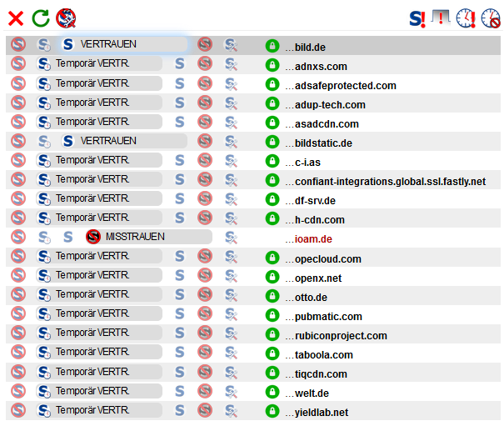Click the blue S with exclamation icon
The width and height of the screenshot is (504, 426).
417,18
